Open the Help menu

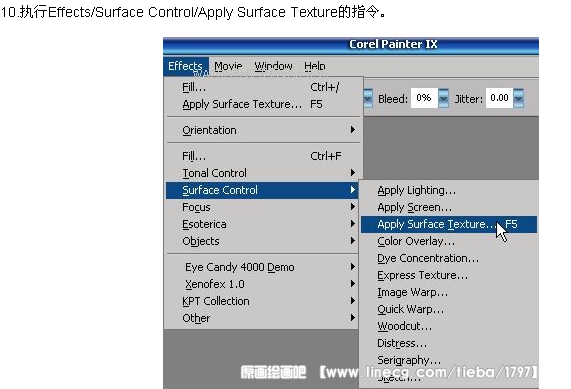pyautogui.click(x=315, y=66)
